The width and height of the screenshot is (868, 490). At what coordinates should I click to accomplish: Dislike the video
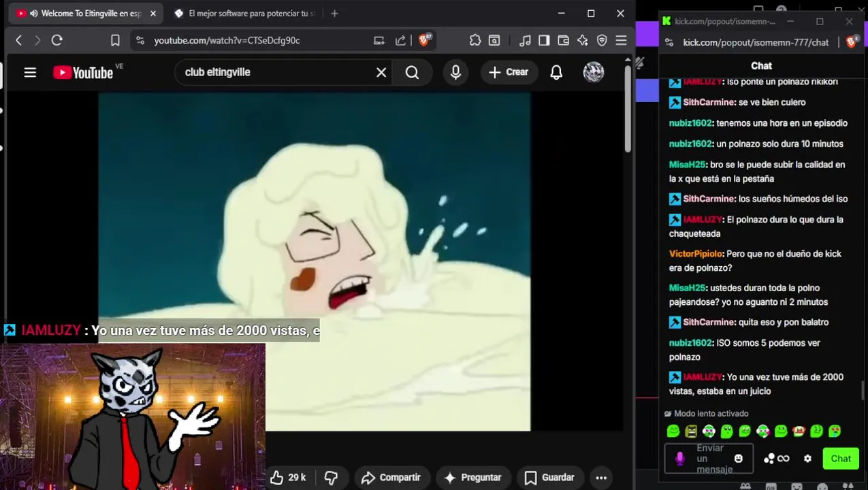click(x=331, y=478)
